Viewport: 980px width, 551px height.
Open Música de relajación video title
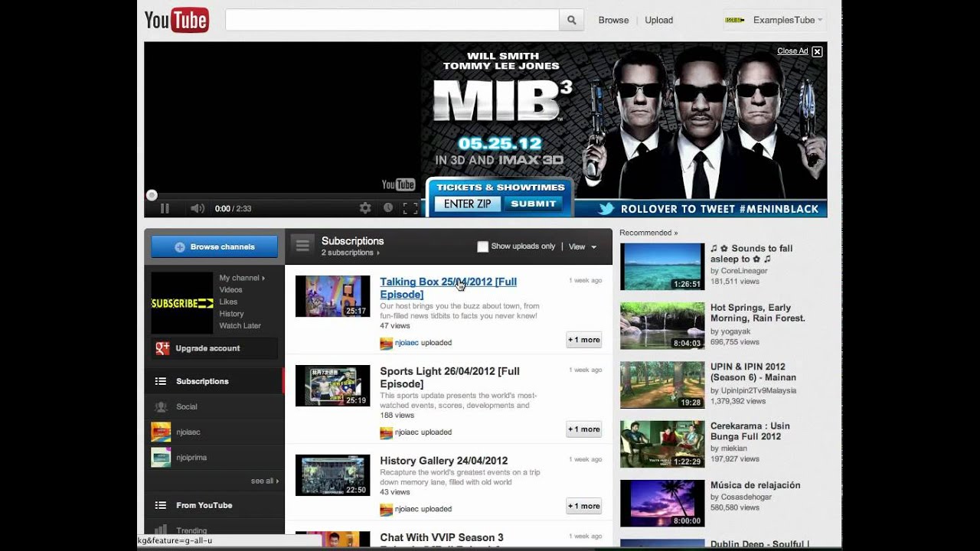click(x=755, y=485)
